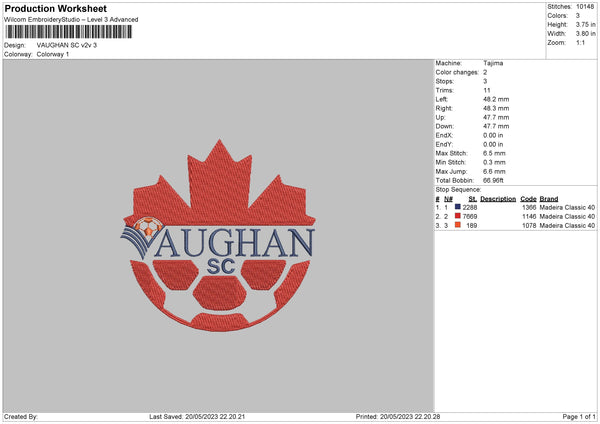Click the Colors value 3 in header
This screenshot has width=600, height=424.
(578, 16)
